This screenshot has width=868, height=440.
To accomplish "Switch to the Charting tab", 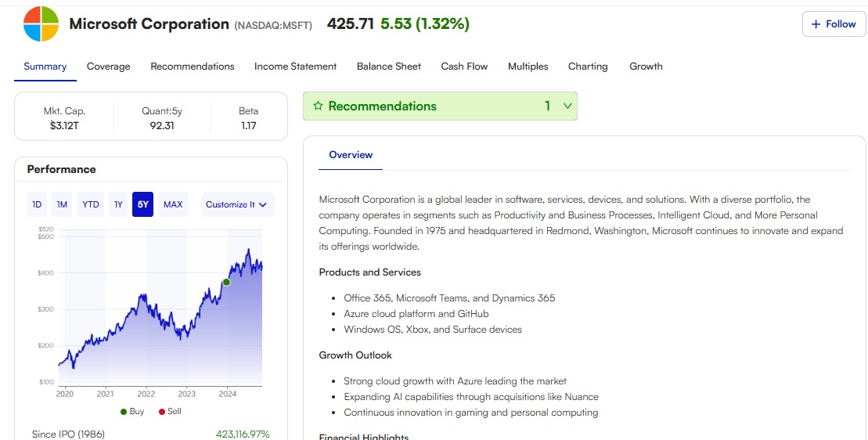I will [588, 67].
